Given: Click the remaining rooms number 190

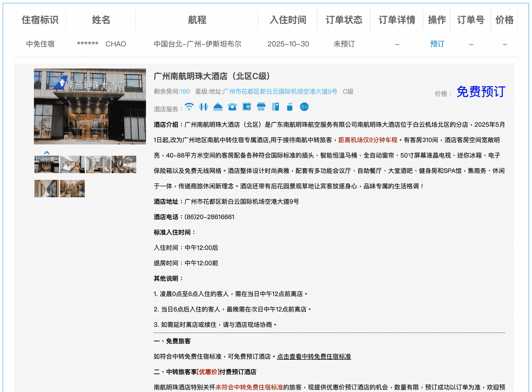Looking at the screenshot, I should point(185,92).
